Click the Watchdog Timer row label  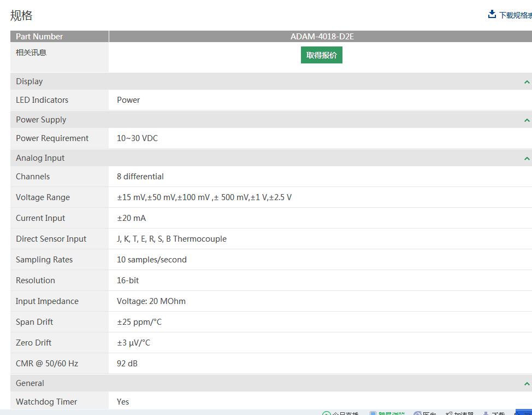point(46,402)
